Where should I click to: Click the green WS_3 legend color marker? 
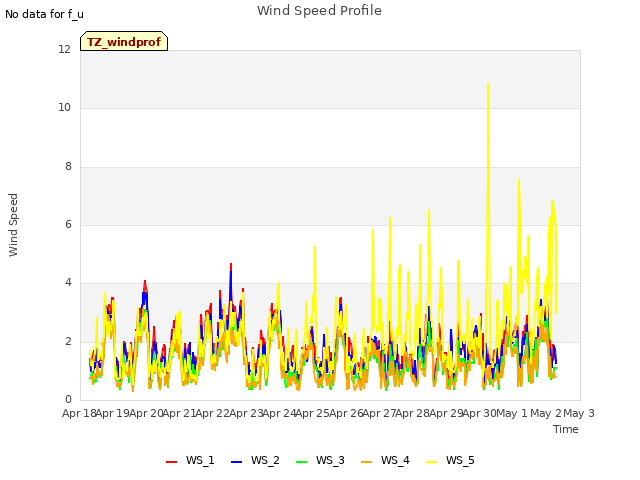pos(301,462)
